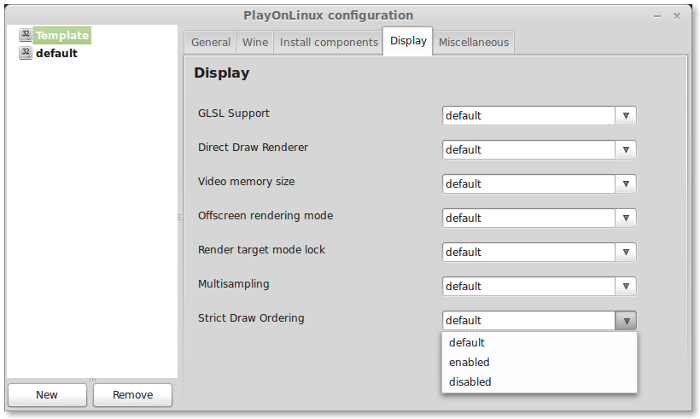Switch to the General tab
Image resolution: width=700 pixels, height=419 pixels.
(211, 42)
